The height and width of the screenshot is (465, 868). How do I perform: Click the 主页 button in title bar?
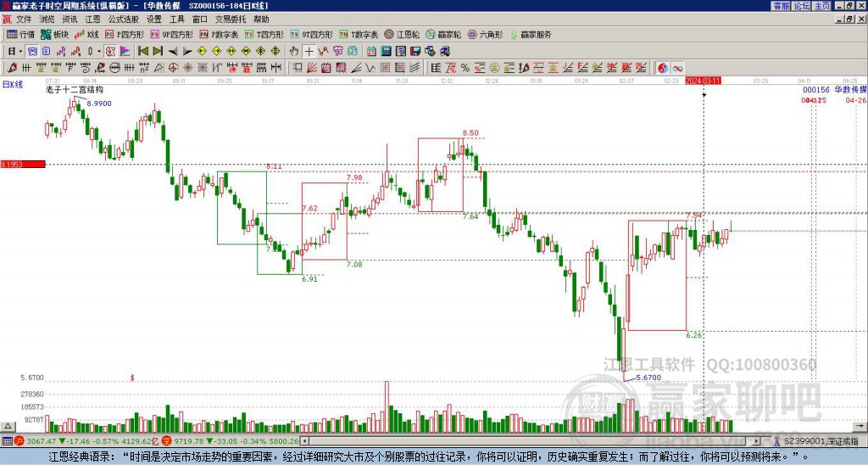pyautogui.click(x=821, y=6)
